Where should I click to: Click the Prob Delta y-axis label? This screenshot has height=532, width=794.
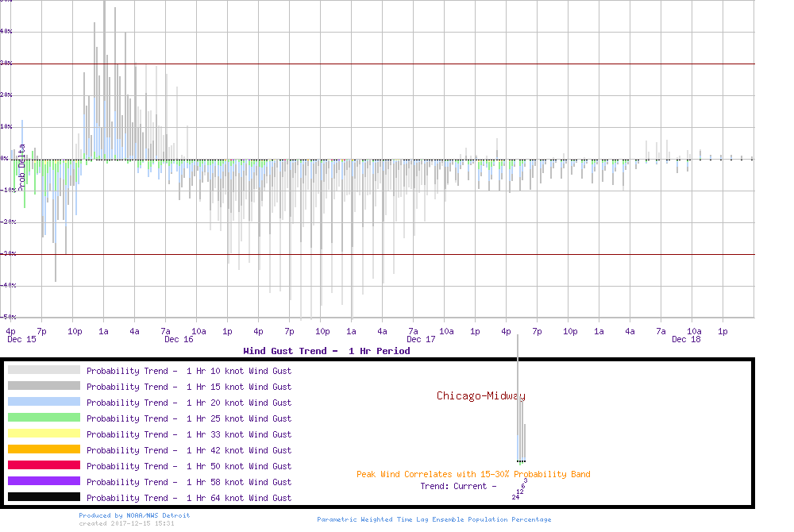(22, 164)
